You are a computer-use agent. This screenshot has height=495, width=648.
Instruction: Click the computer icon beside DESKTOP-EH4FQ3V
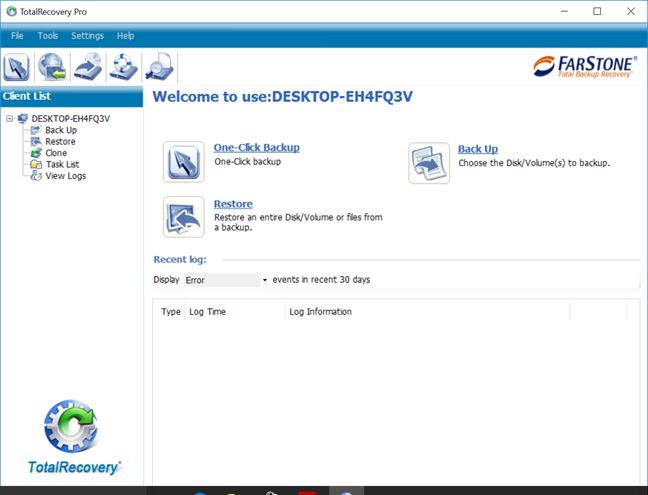[x=23, y=119]
